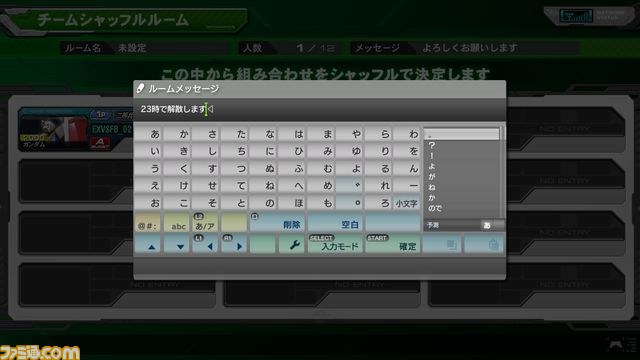Click the down arrow key
The height and width of the screenshot is (360, 640).
click(x=176, y=244)
